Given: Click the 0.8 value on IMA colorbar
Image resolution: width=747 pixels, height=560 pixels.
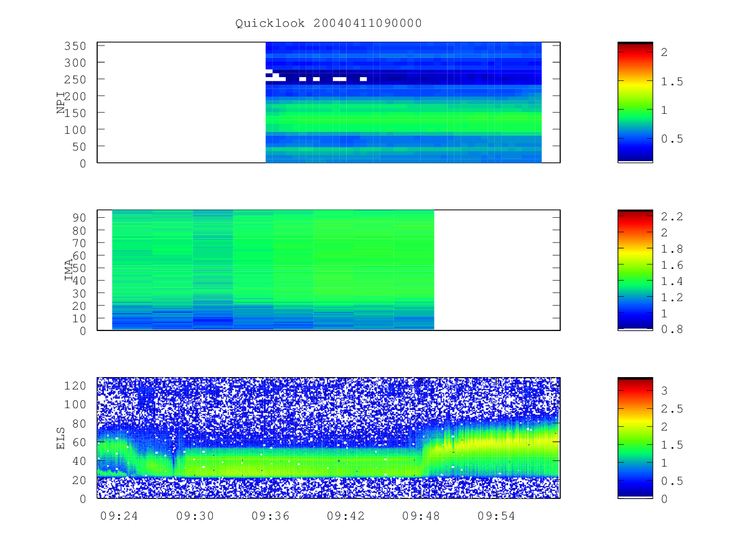Looking at the screenshot, I should pyautogui.click(x=672, y=329).
